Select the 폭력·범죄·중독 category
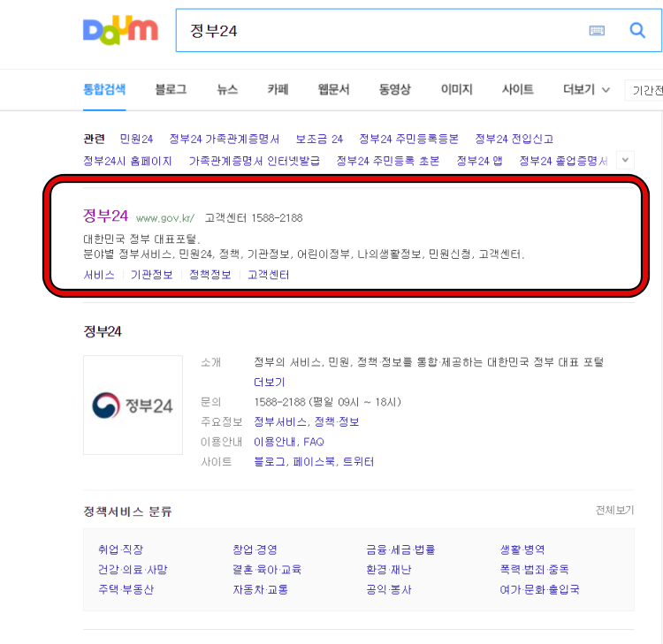 [x=535, y=570]
